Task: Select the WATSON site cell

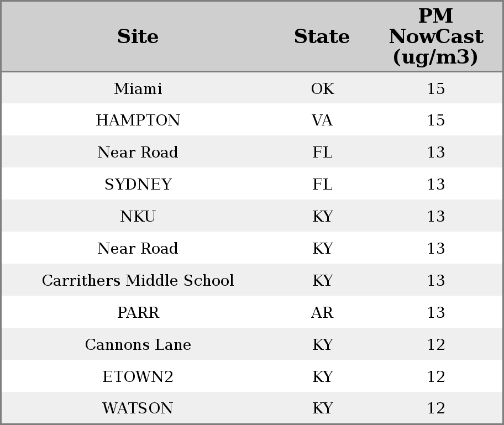Action: point(138,408)
